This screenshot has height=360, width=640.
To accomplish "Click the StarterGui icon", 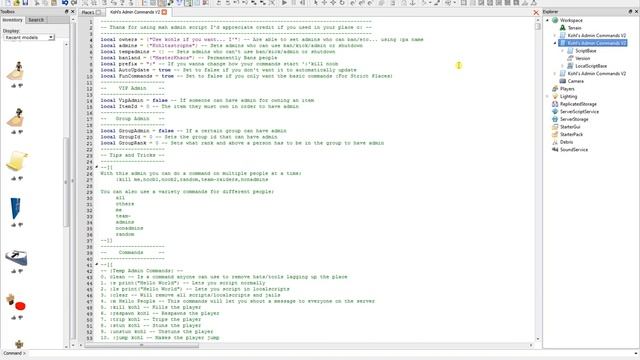I will point(555,127).
